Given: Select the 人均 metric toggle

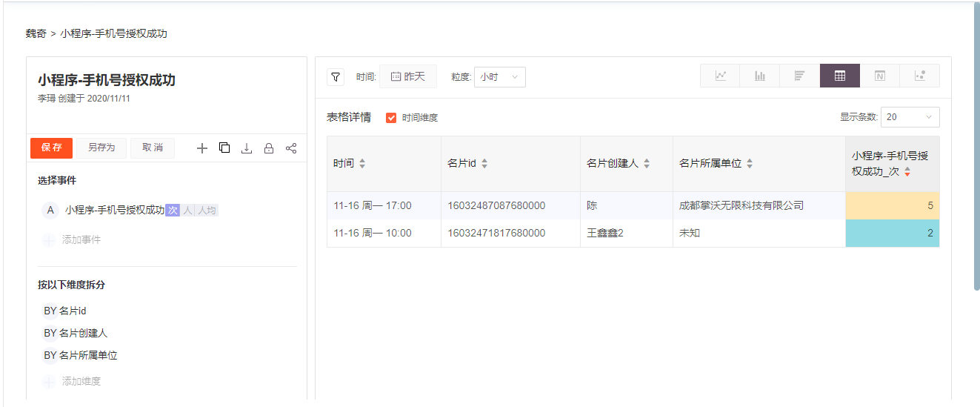Looking at the screenshot, I should coord(207,211).
